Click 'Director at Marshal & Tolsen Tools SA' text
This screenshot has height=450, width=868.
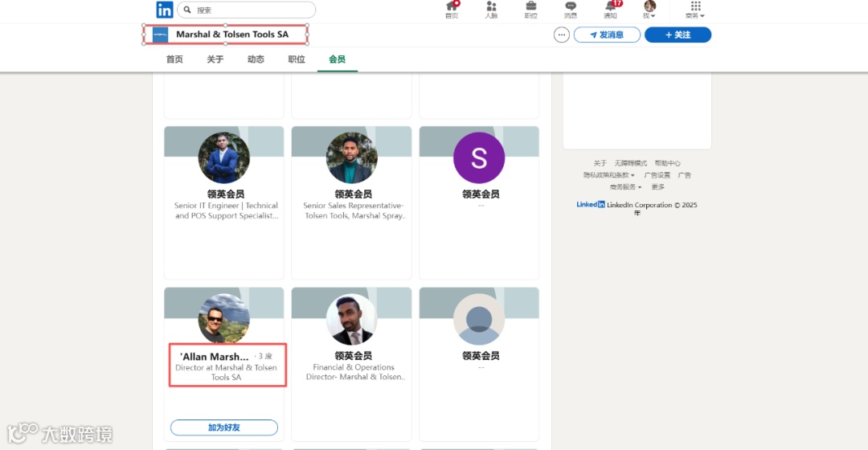pyautogui.click(x=226, y=372)
